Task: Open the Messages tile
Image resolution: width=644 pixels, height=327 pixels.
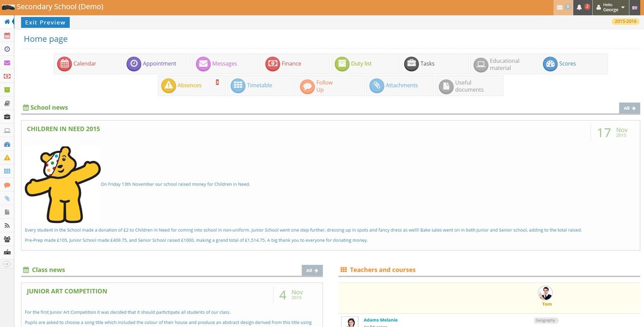Action: pyautogui.click(x=226, y=64)
